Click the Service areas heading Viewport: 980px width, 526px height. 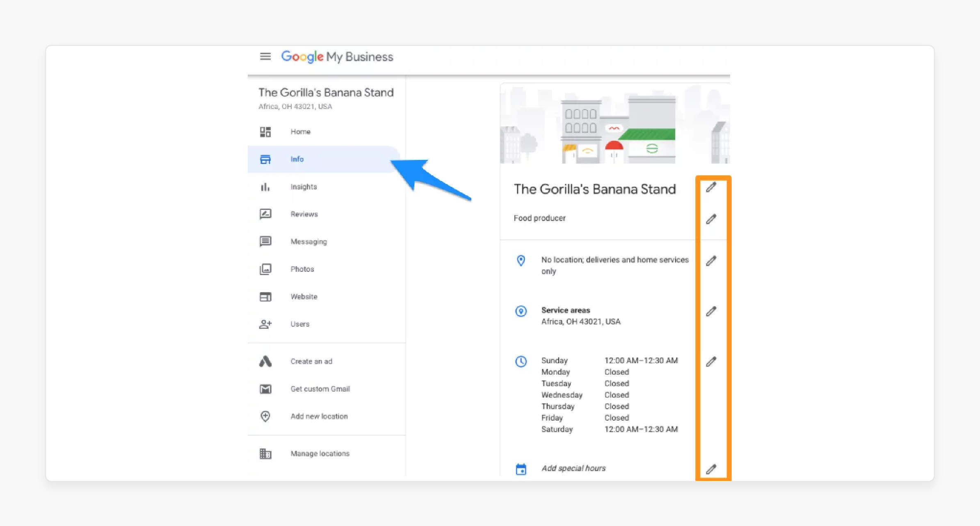click(566, 310)
